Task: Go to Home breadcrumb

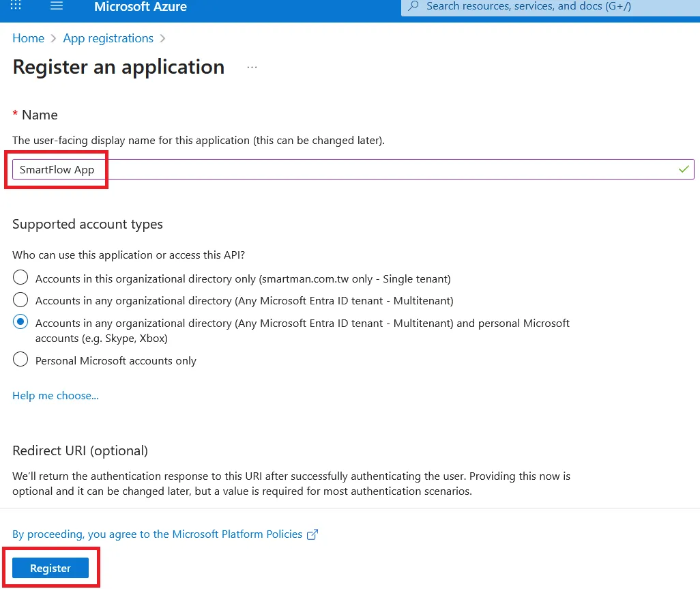Action: pos(28,38)
